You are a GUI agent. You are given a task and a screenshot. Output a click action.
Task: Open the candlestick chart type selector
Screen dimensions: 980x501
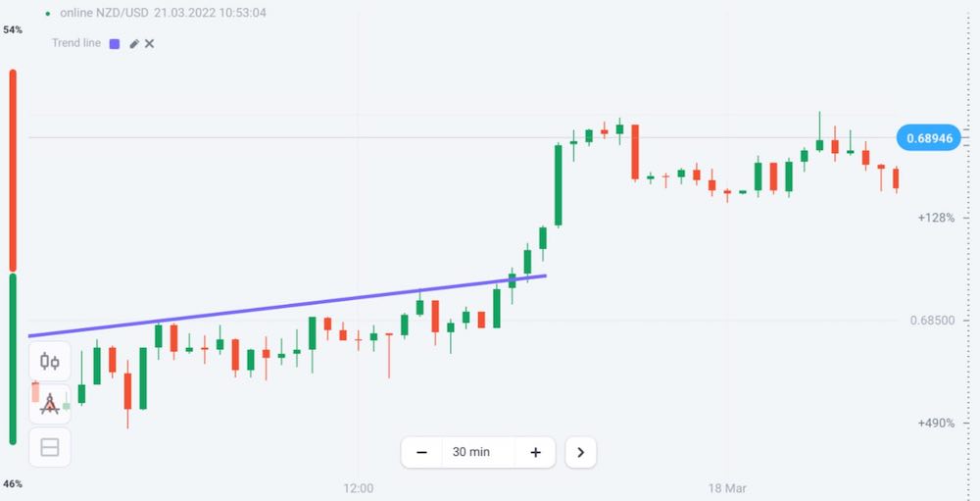coord(50,361)
